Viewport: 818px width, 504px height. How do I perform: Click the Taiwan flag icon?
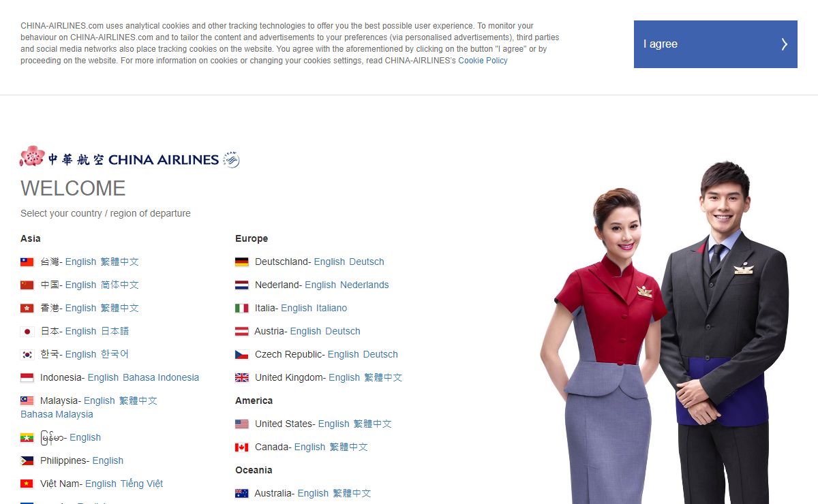pos(27,262)
